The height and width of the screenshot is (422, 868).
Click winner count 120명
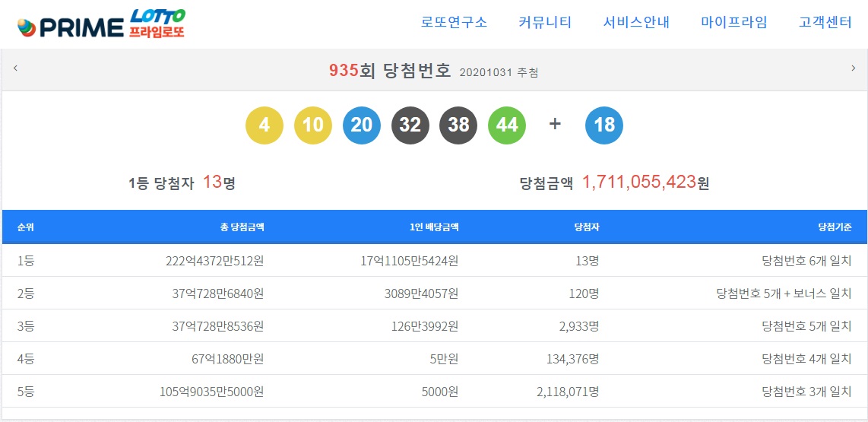[x=584, y=294]
